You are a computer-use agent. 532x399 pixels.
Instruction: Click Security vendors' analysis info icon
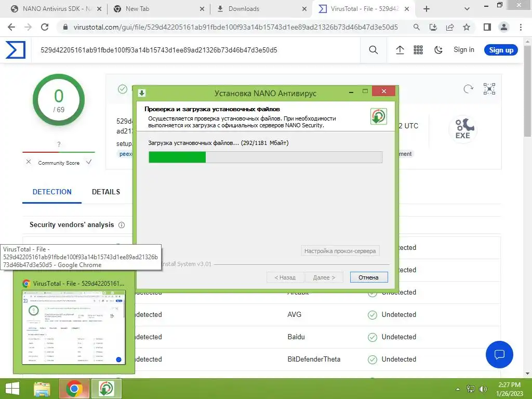(122, 225)
